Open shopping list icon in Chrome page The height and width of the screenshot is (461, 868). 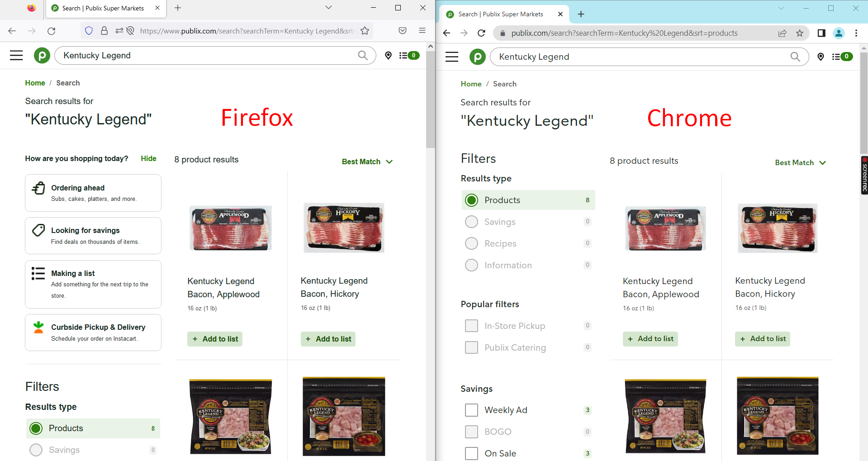(x=842, y=57)
